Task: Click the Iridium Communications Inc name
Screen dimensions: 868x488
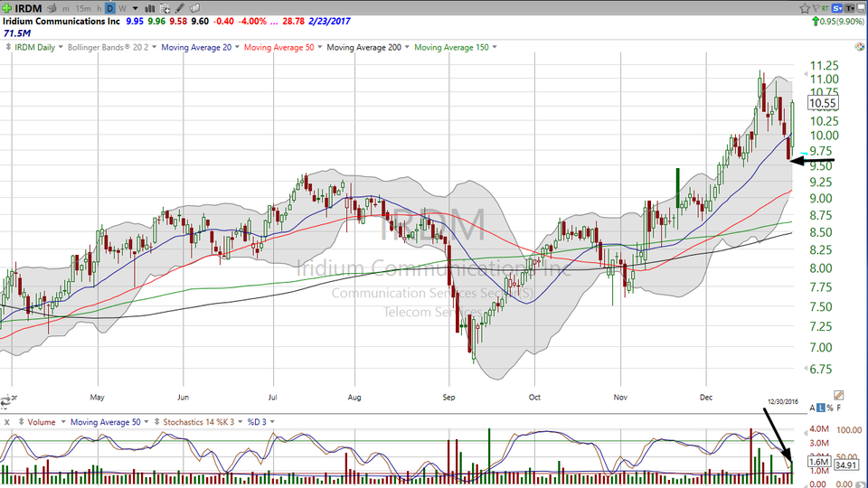Action: [x=61, y=21]
